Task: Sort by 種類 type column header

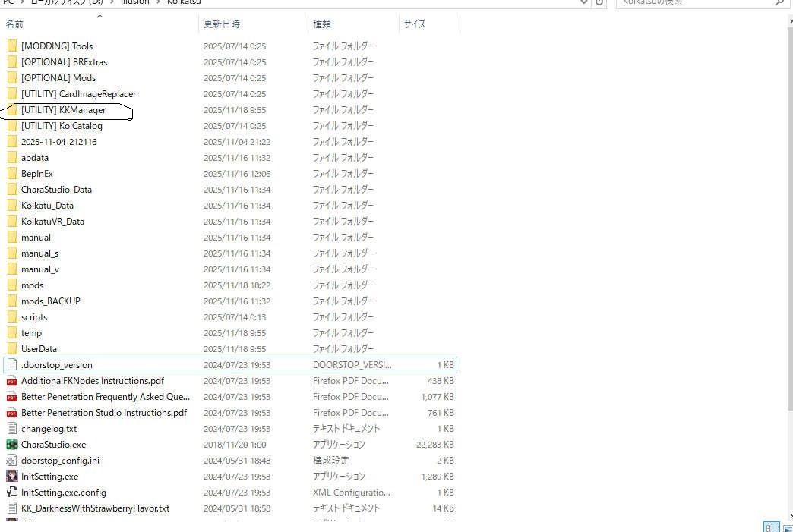Action: point(322,24)
